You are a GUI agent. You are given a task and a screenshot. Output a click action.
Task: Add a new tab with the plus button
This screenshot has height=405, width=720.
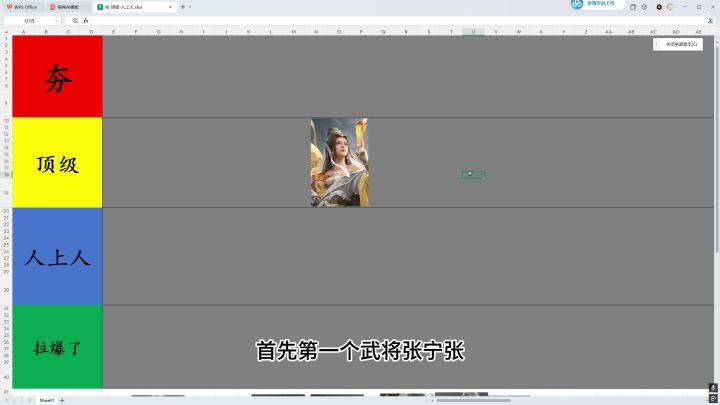183,7
